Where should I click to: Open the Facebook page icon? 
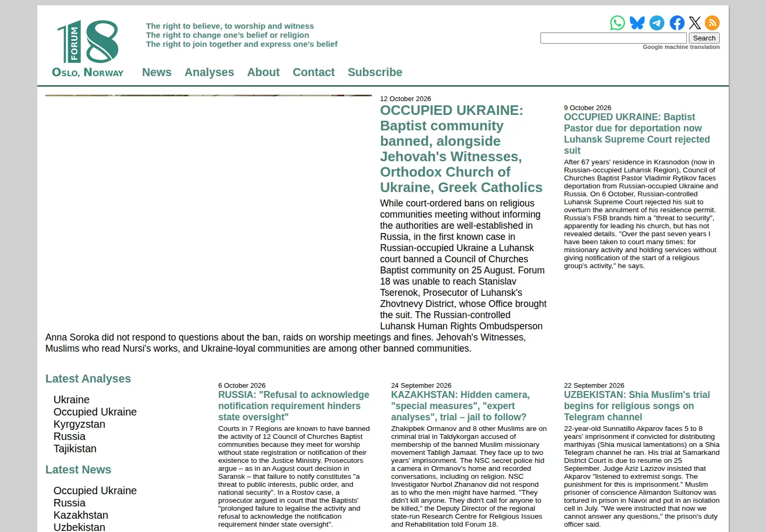677,23
